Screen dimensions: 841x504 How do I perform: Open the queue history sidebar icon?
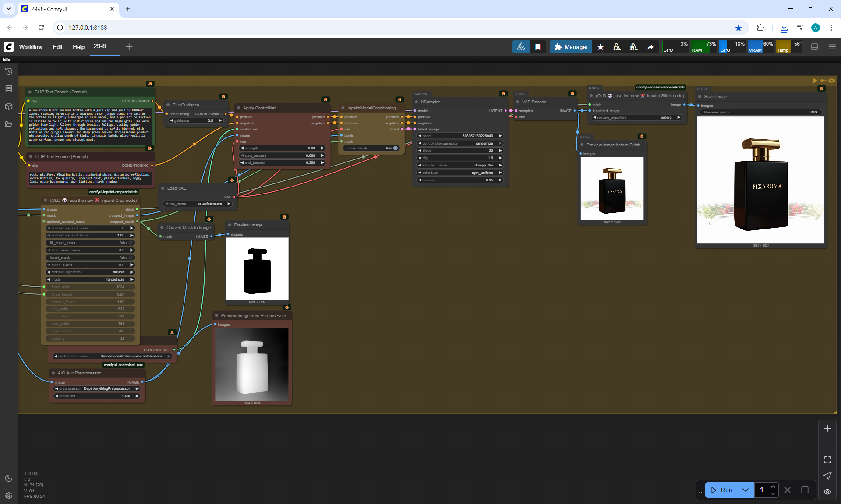(8, 71)
